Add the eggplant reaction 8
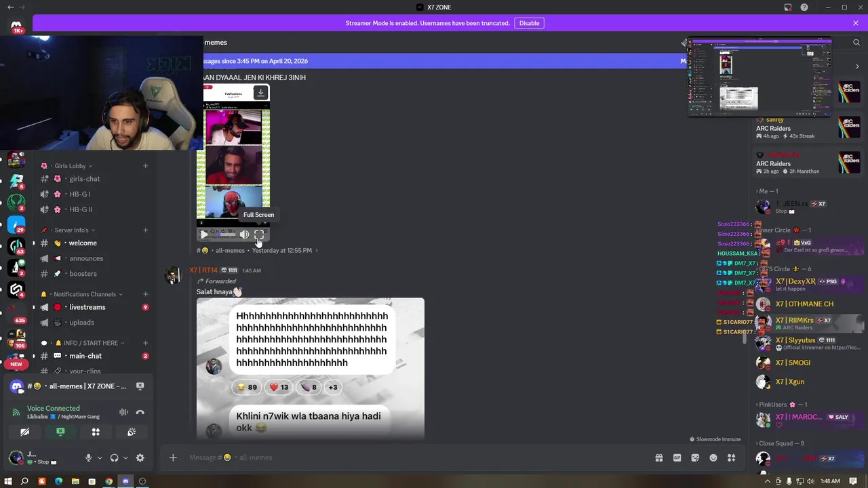Image resolution: width=868 pixels, height=488 pixels. coord(309,387)
